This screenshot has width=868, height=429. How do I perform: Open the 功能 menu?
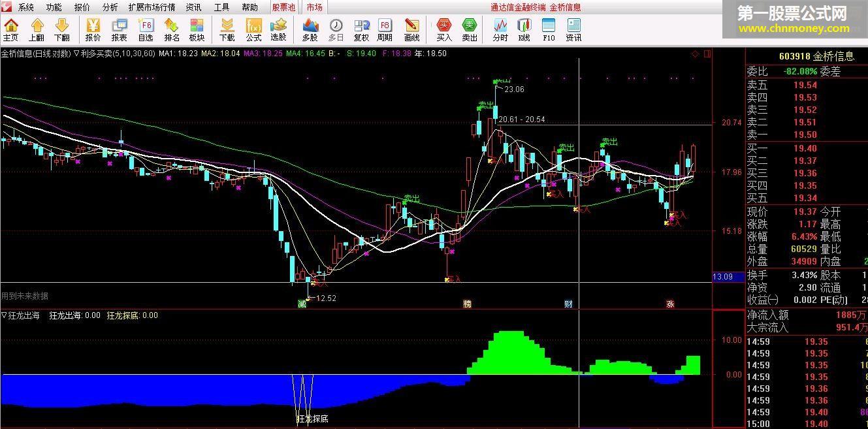point(54,7)
